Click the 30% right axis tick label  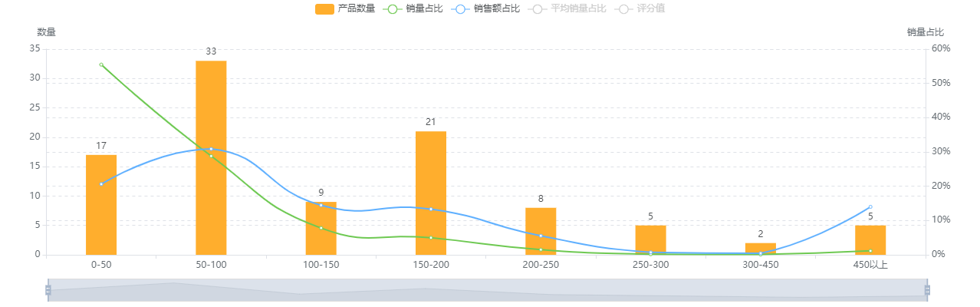pos(941,151)
